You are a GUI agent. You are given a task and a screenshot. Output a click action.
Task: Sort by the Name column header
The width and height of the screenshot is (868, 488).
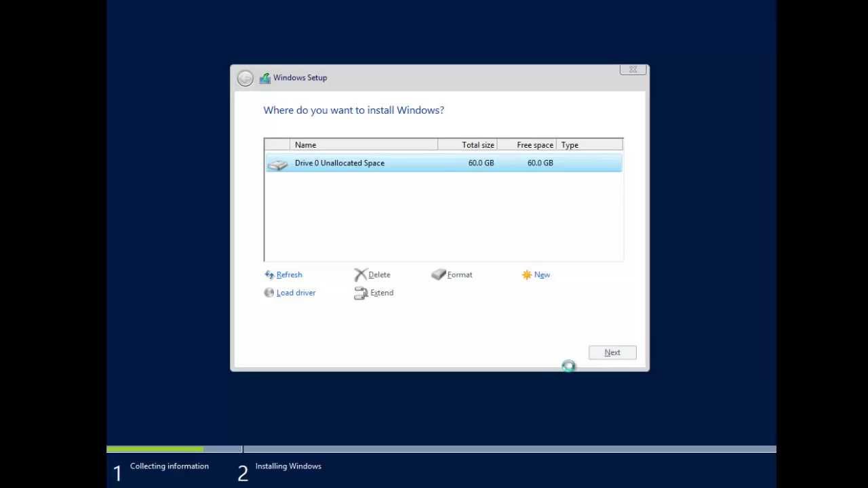tap(364, 145)
